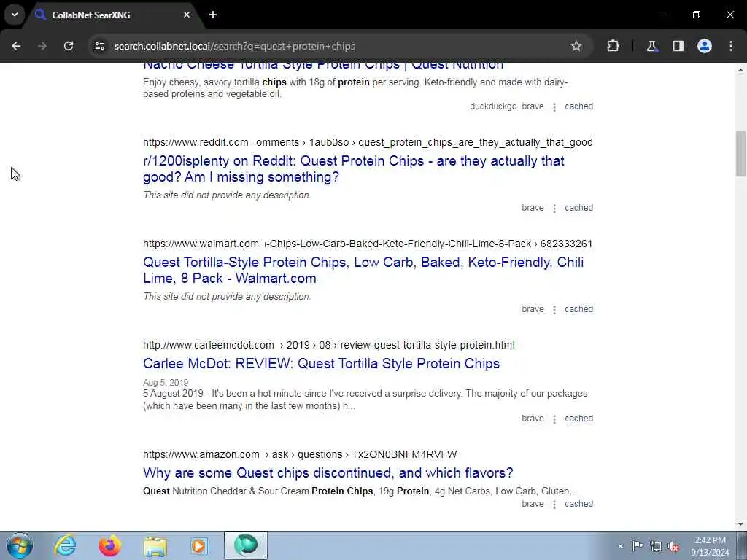The image size is (747, 560).
Task: Open Chrome Labs flask icon
Action: coord(651,46)
